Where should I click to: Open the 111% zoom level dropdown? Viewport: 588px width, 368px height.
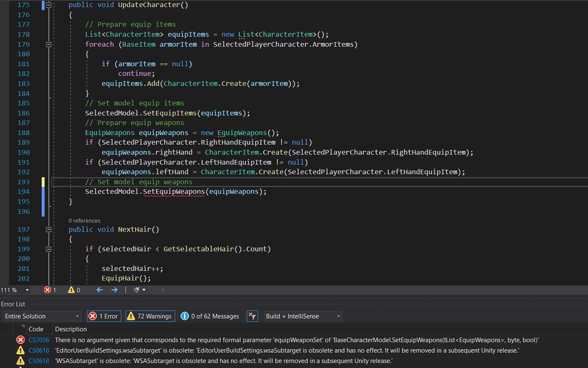click(x=15, y=290)
